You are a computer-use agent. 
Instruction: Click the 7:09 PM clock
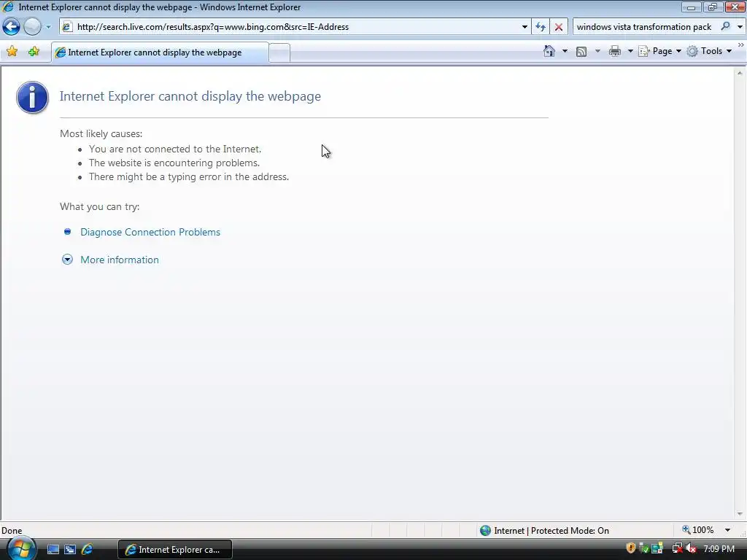(x=719, y=549)
